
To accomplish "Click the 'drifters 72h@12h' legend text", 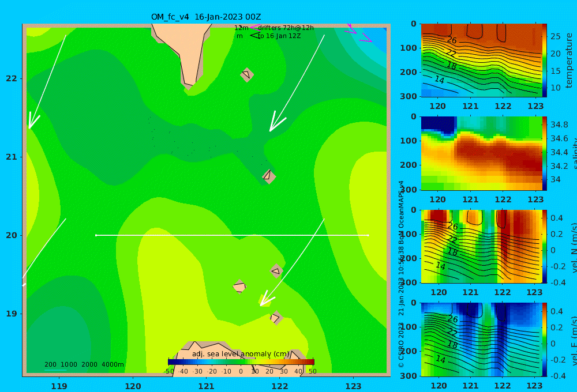I will click(286, 28).
